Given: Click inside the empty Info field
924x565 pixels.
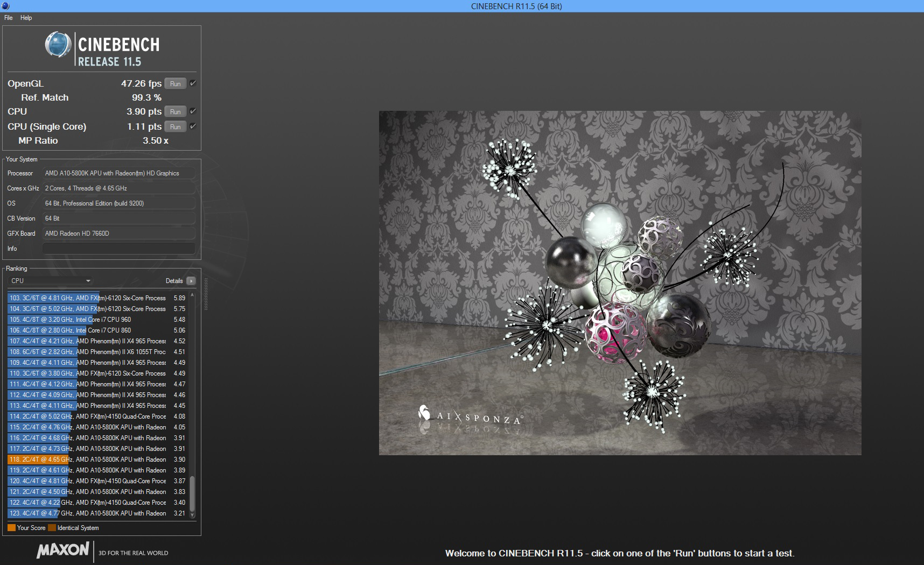Looking at the screenshot, I should tap(118, 249).
